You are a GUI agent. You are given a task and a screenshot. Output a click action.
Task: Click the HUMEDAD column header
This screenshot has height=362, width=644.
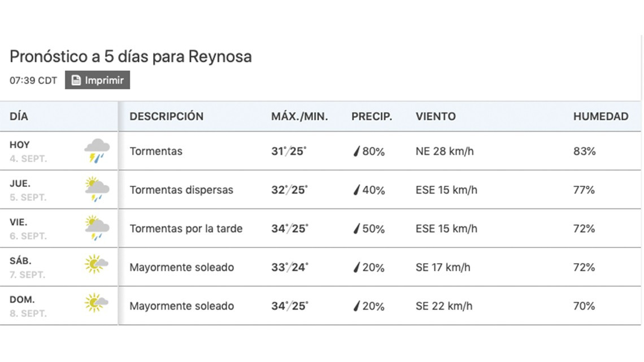pyautogui.click(x=601, y=116)
